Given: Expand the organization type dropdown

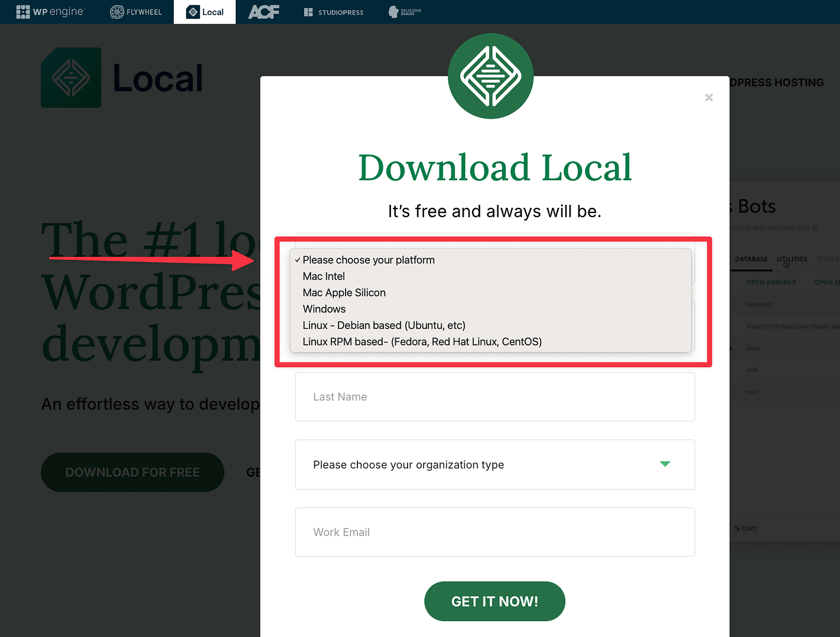Looking at the screenshot, I should [494, 465].
